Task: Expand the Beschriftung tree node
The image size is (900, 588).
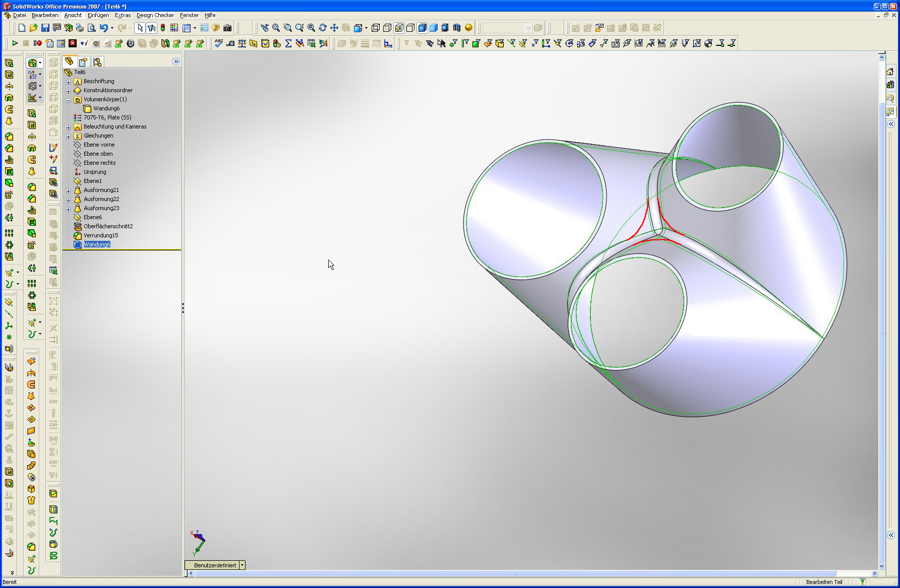Action: point(69,81)
